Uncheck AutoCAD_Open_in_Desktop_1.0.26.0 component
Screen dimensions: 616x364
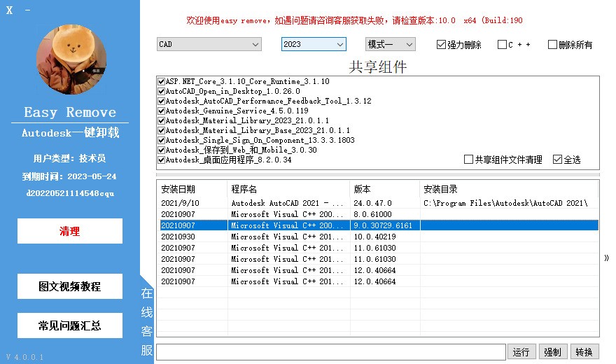point(161,92)
